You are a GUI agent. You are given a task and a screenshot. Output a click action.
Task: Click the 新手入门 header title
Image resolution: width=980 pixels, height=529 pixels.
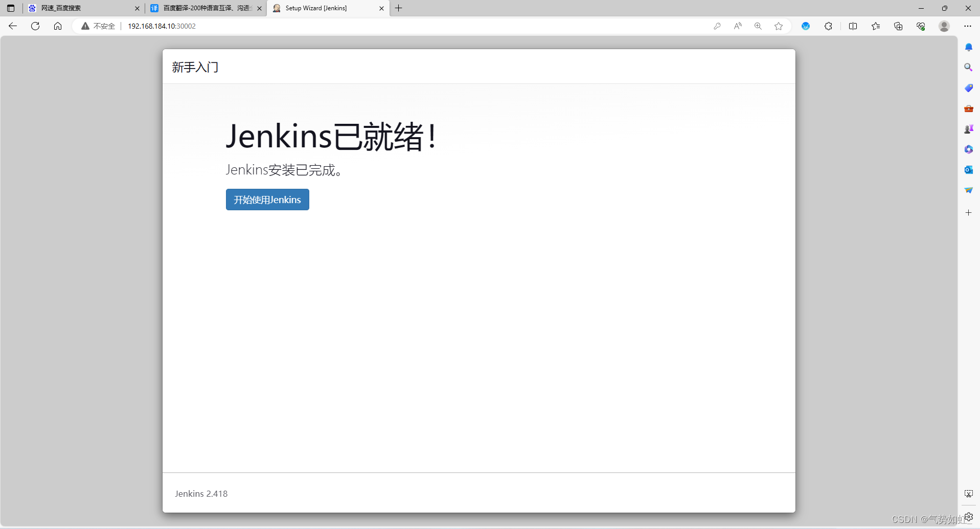(195, 67)
